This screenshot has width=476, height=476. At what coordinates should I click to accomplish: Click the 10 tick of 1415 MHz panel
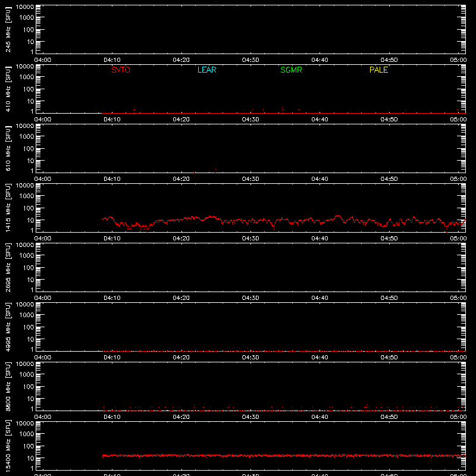(x=31, y=220)
